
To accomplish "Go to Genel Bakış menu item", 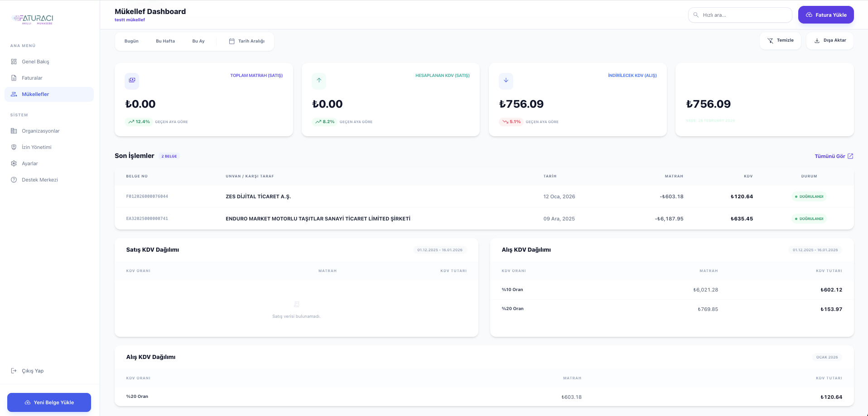I will pyautogui.click(x=35, y=62).
